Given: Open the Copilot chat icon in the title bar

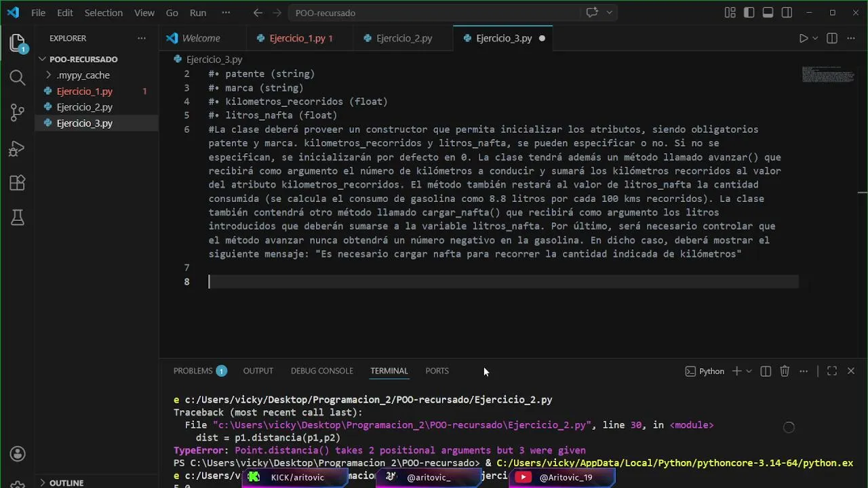Looking at the screenshot, I should [x=592, y=13].
